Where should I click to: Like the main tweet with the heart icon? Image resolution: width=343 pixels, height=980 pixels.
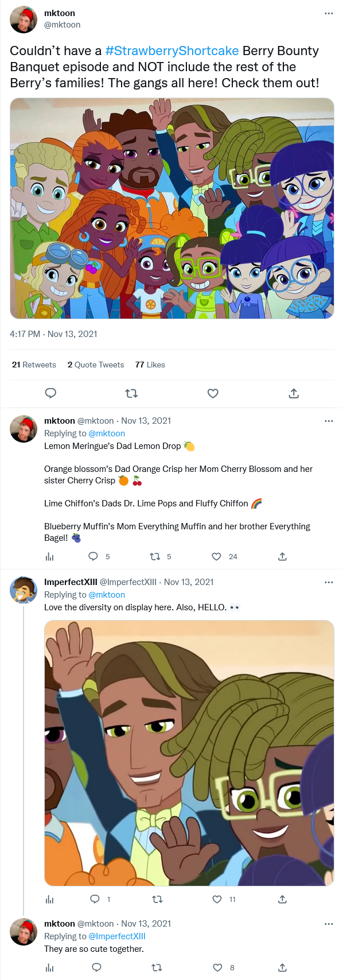pyautogui.click(x=213, y=393)
